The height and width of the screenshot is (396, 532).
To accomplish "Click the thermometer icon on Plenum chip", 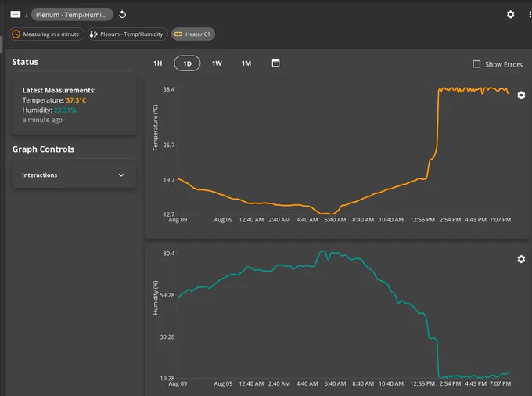I will pyautogui.click(x=94, y=34).
